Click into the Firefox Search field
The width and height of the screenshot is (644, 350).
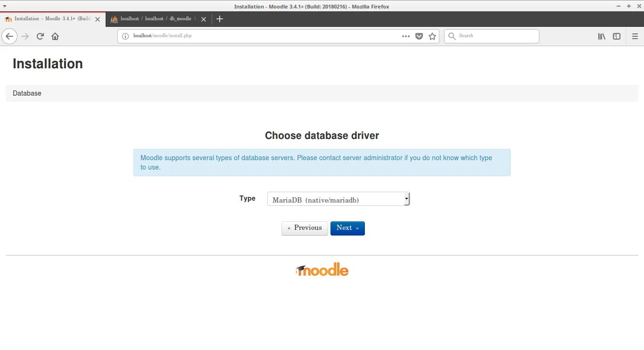(491, 36)
